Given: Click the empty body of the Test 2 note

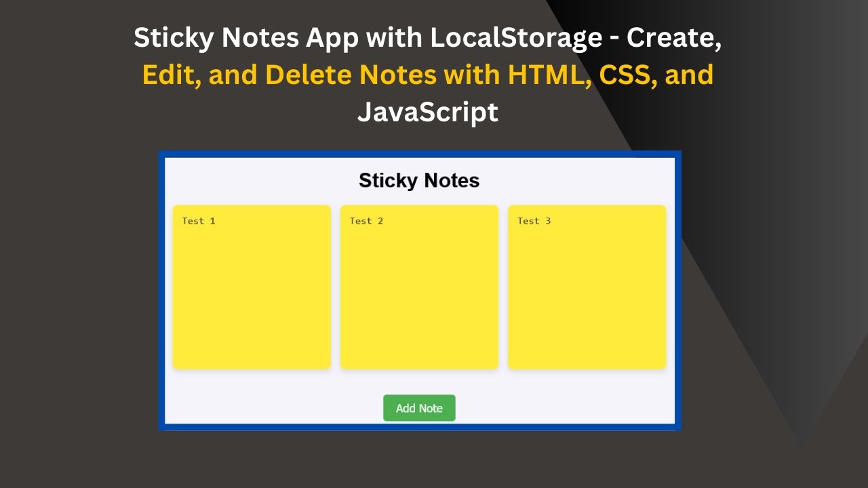Looking at the screenshot, I should [x=419, y=298].
